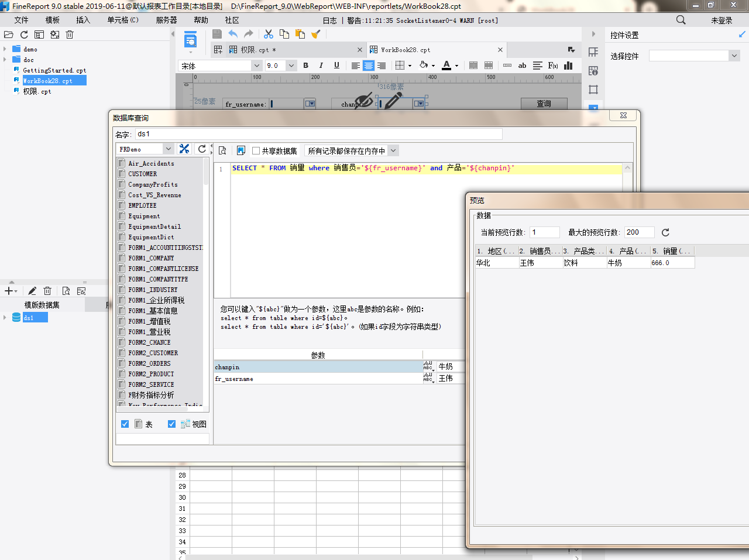749x560 pixels.
Task: Open the cell background fill color picker
Action: pos(427,66)
